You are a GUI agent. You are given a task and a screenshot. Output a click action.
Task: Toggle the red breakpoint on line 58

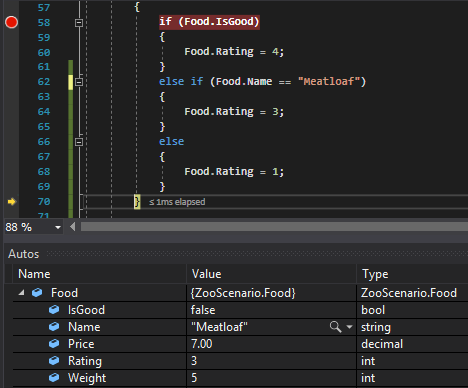click(x=11, y=22)
